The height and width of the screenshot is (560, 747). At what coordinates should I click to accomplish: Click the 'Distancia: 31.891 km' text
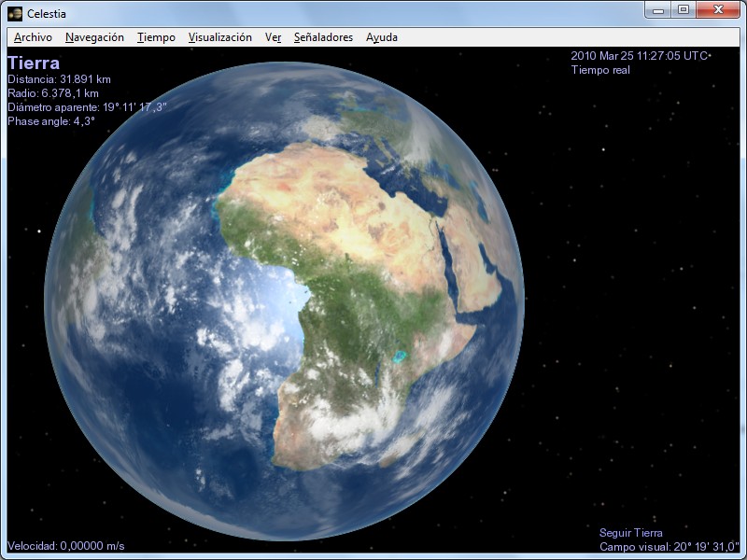pyautogui.click(x=59, y=79)
